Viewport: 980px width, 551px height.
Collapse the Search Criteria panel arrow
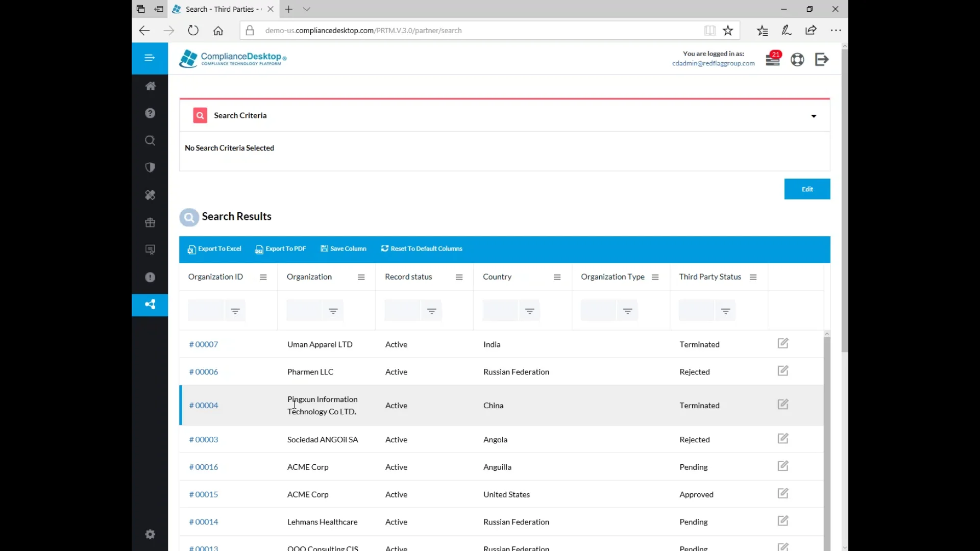814,116
